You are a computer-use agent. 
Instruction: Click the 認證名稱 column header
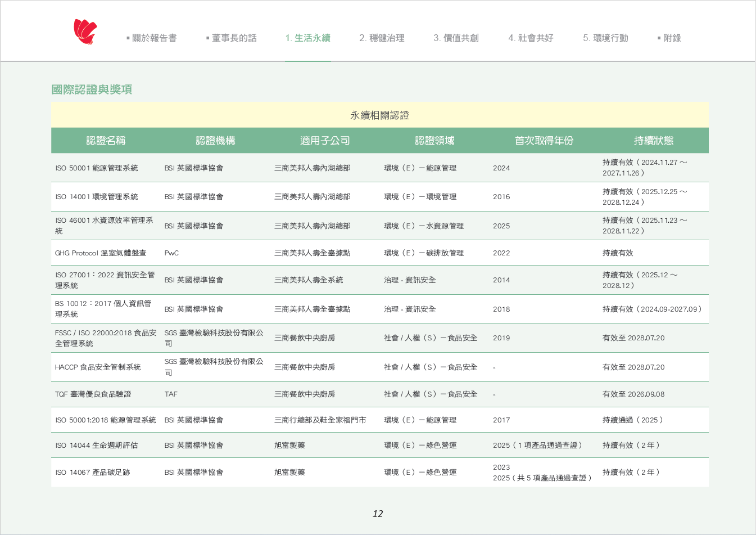pyautogui.click(x=106, y=141)
